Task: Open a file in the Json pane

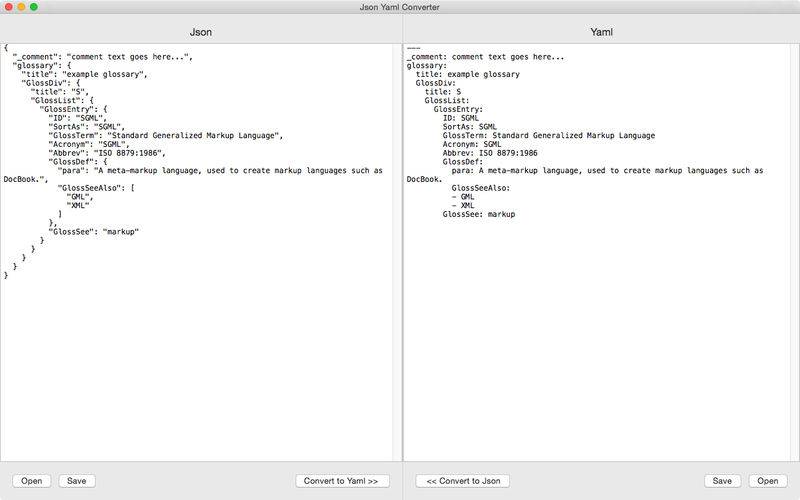Action: click(32, 481)
